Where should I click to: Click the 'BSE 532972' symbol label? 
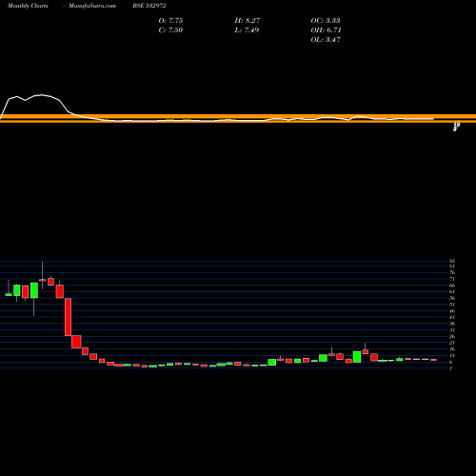pyautogui.click(x=149, y=6)
